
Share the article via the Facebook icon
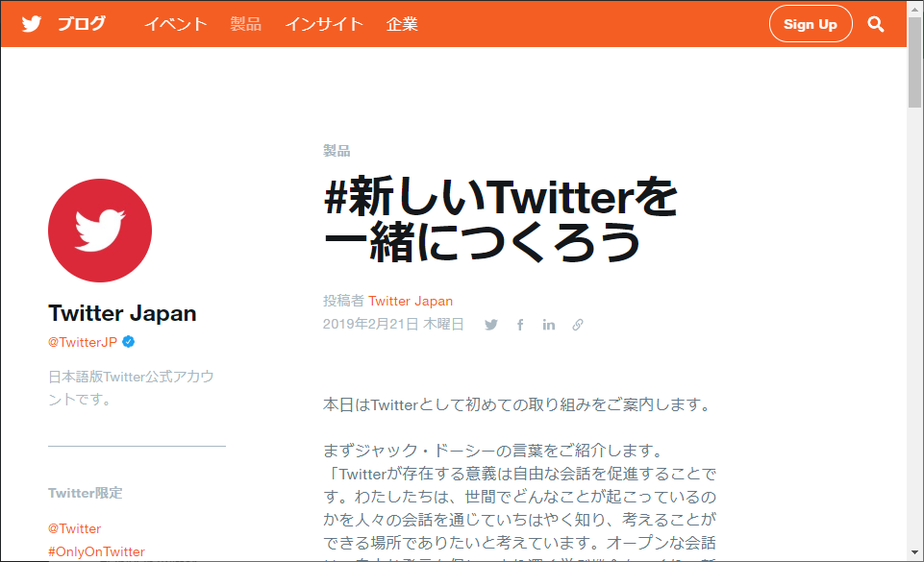pyautogui.click(x=519, y=325)
